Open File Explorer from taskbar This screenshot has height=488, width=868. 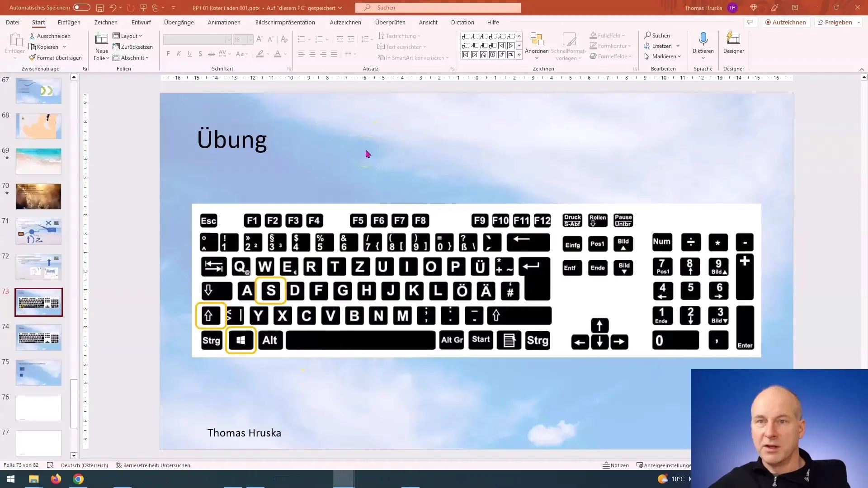[34, 479]
